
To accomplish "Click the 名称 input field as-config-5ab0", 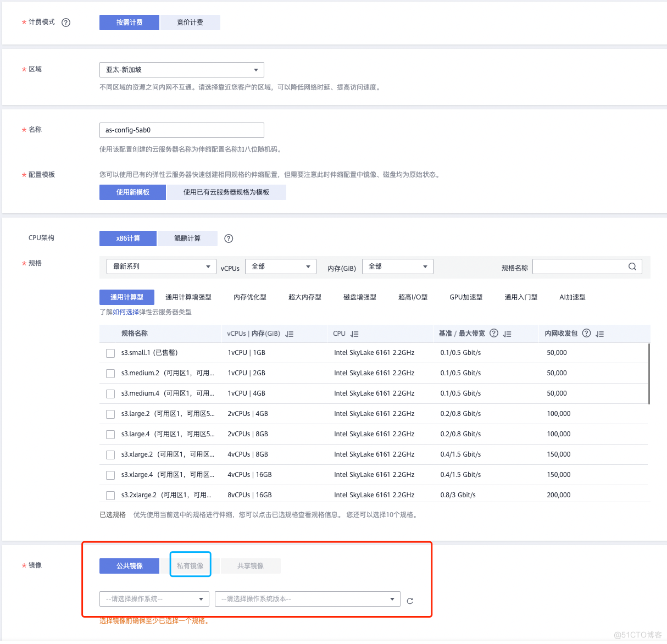I will click(x=181, y=130).
